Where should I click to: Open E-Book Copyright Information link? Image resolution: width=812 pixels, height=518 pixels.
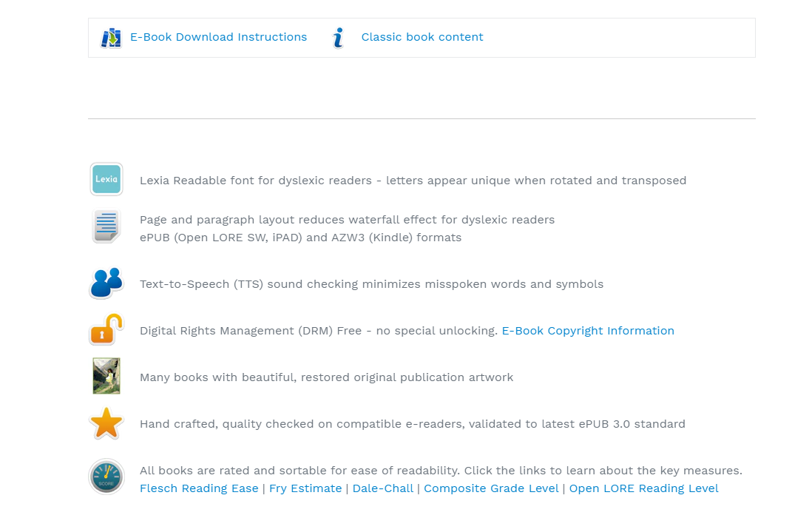tap(588, 331)
